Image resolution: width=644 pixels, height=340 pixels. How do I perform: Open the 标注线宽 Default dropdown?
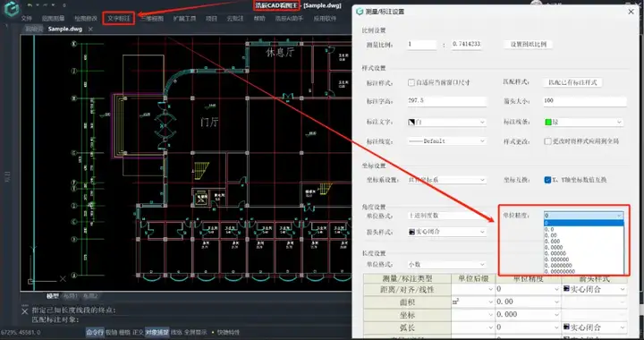coord(447,140)
